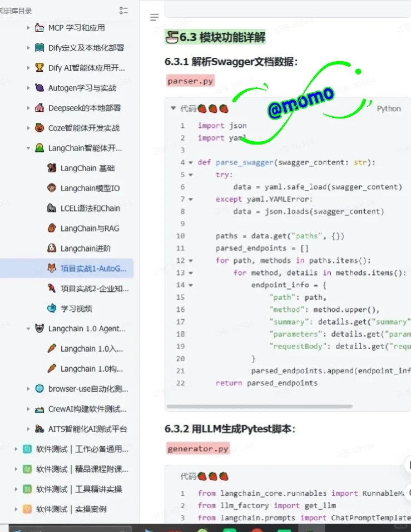Click the trophy icon for Dify AI智能体
Viewport: 411px width, 532px height.
(x=39, y=67)
